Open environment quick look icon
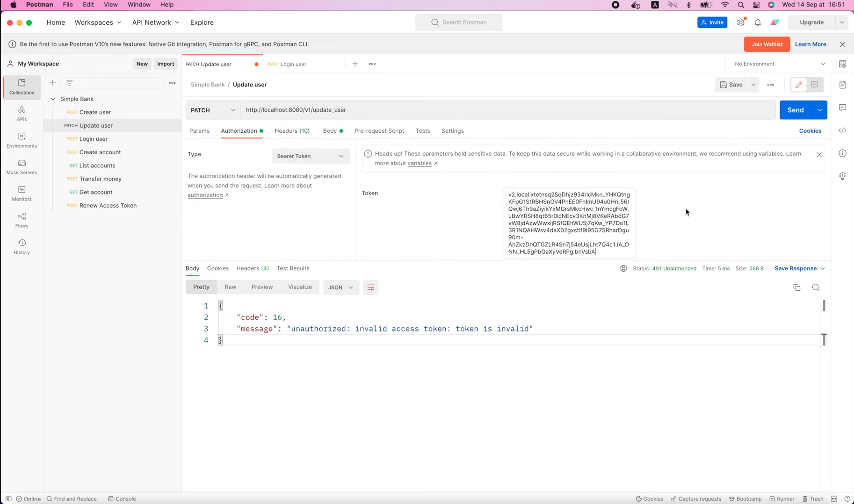Image resolution: width=854 pixels, height=504 pixels. click(x=842, y=64)
